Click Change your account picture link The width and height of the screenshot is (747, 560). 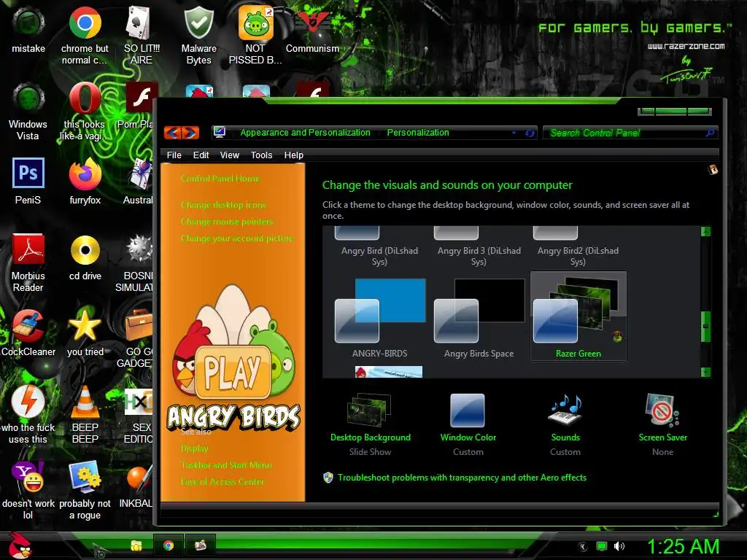(237, 238)
